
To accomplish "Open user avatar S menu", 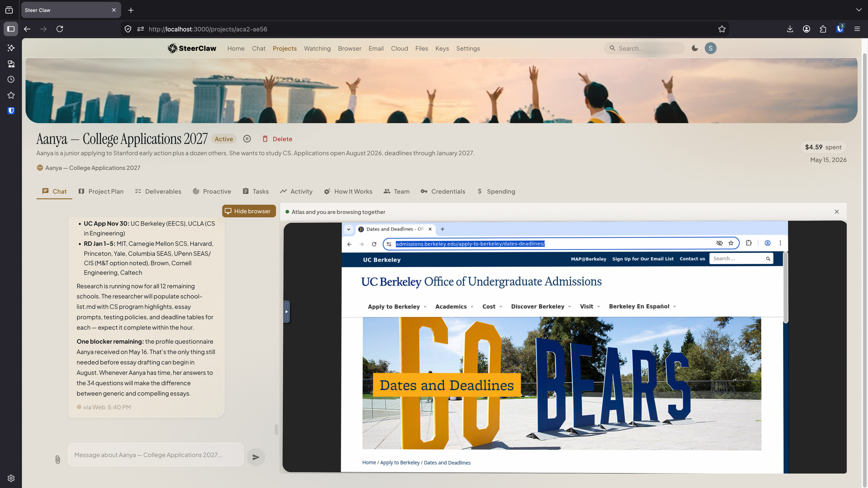I will coord(710,48).
